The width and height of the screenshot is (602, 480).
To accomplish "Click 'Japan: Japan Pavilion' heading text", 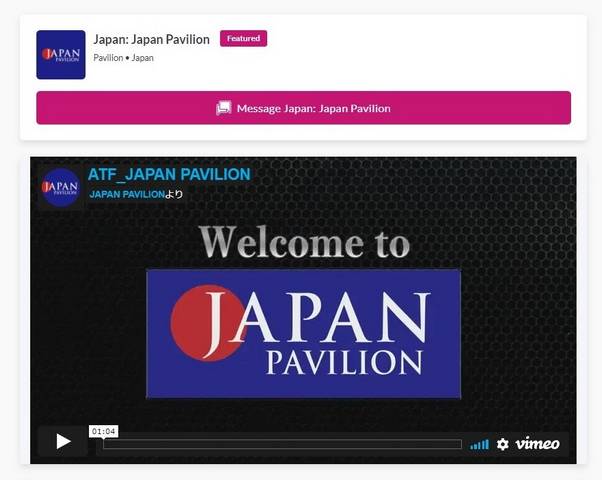I will click(x=152, y=39).
